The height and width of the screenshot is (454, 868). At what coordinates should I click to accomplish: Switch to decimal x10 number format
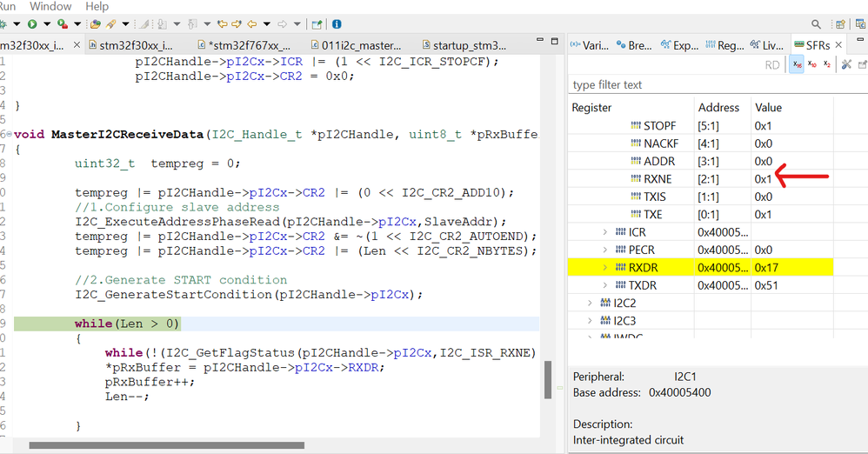812,64
